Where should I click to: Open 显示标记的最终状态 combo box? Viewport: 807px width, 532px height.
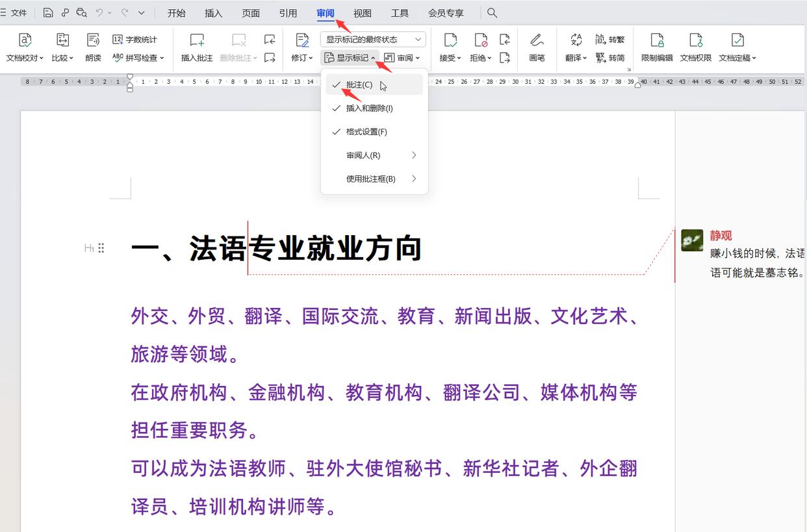373,40
